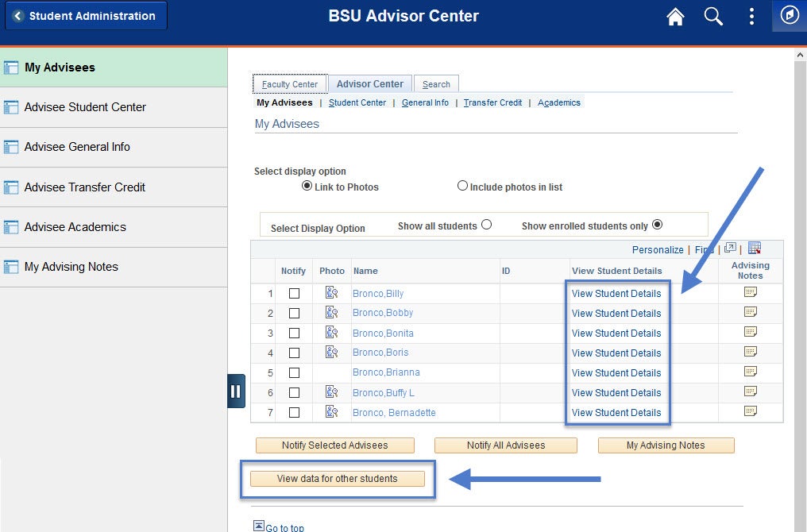Tick Notify checkbox for Bronco,Billy
The image size is (807, 532).
coord(294,293)
